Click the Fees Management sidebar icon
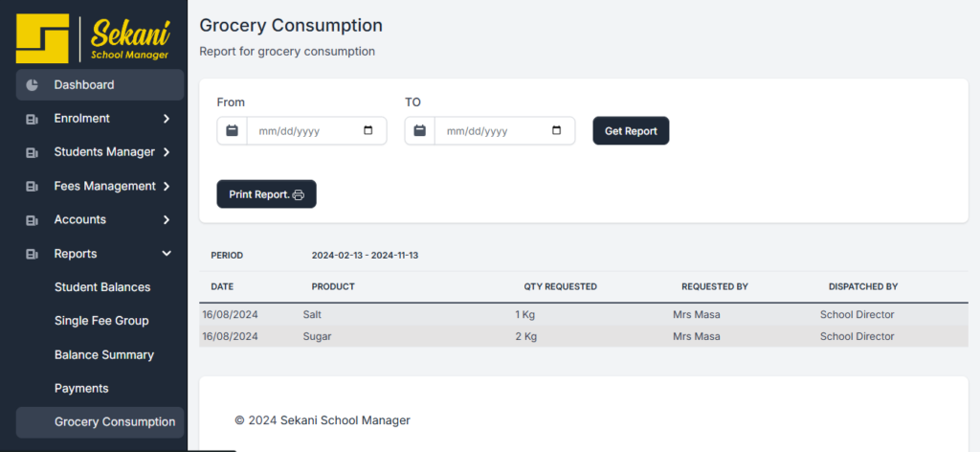Viewport: 980px width, 452px height. pyautogui.click(x=32, y=187)
